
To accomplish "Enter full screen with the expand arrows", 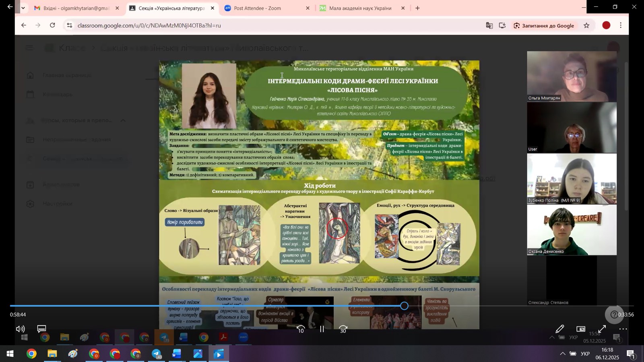I will 602,329.
